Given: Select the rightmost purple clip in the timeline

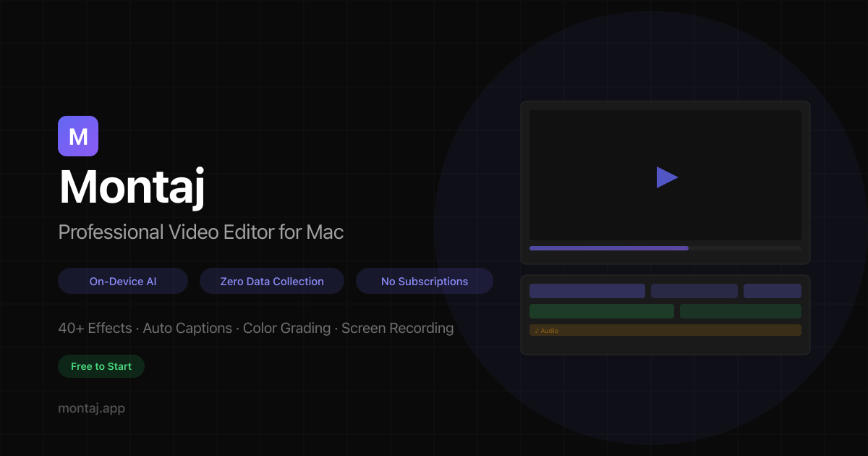Looking at the screenshot, I should [x=772, y=290].
